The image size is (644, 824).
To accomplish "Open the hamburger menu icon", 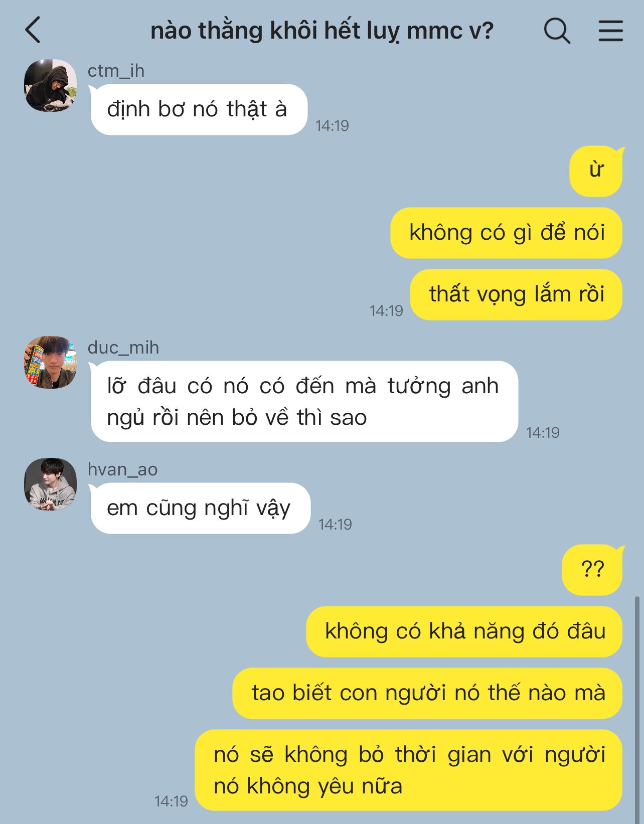I will point(610,31).
